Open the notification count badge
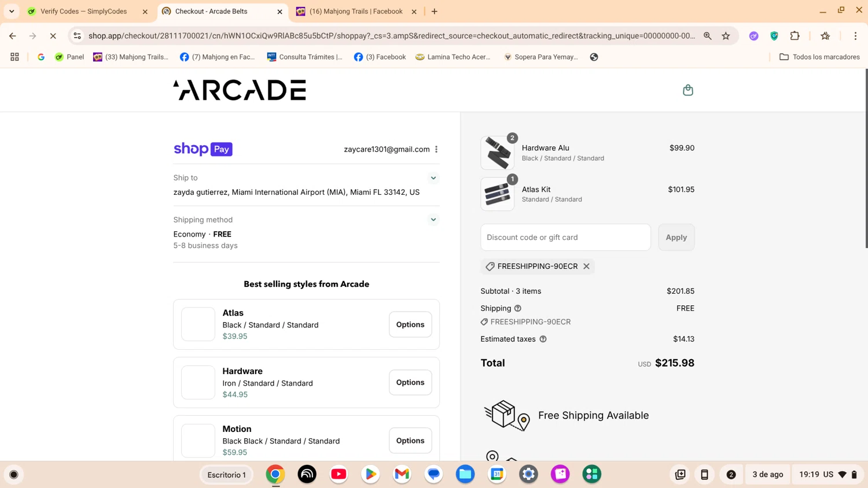The width and height of the screenshot is (868, 488). click(x=731, y=475)
